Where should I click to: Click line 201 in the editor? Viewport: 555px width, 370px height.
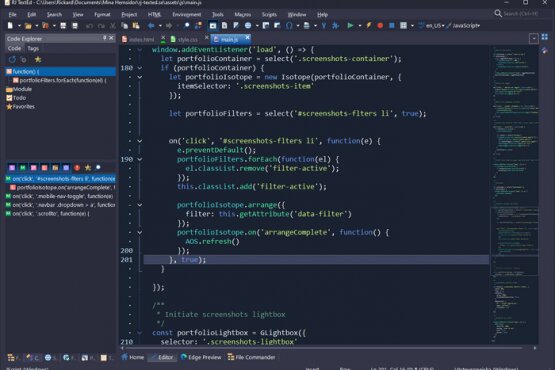pyautogui.click(x=316, y=260)
